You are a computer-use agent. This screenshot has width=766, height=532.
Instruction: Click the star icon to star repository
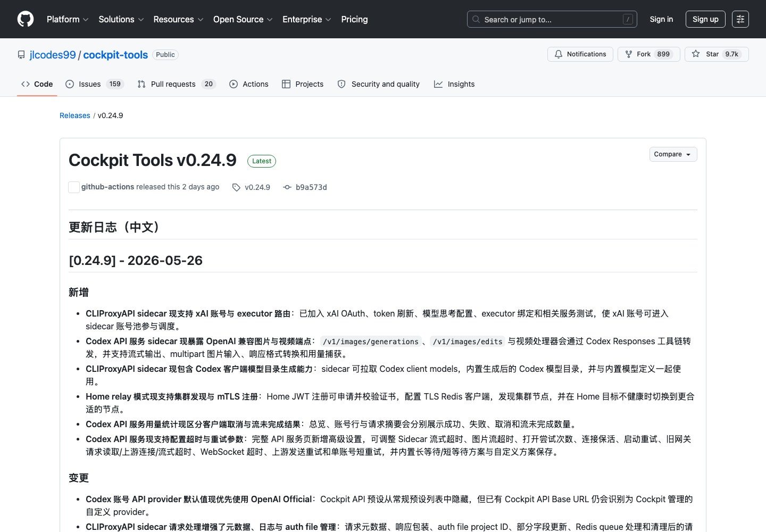coord(696,54)
